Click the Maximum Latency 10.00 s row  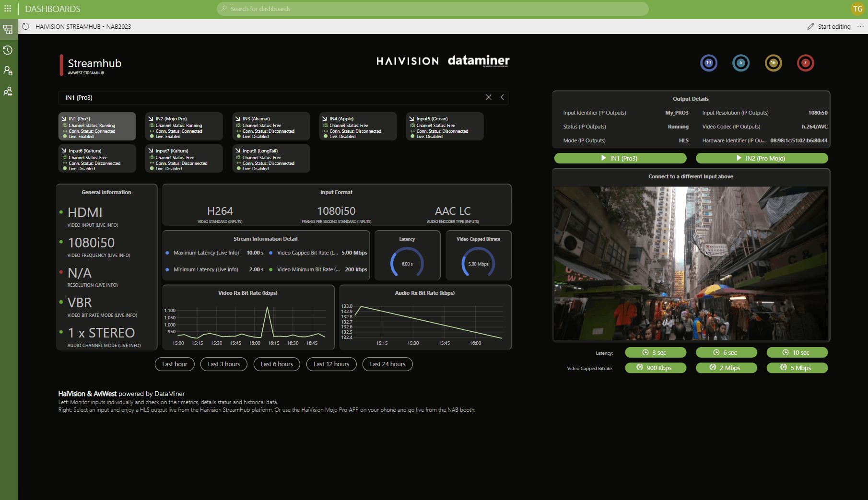point(214,253)
